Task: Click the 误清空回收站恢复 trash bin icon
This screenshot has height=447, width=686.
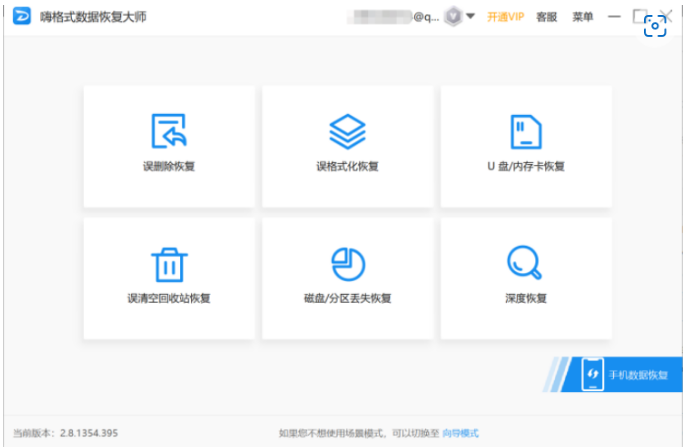Action: click(x=169, y=264)
